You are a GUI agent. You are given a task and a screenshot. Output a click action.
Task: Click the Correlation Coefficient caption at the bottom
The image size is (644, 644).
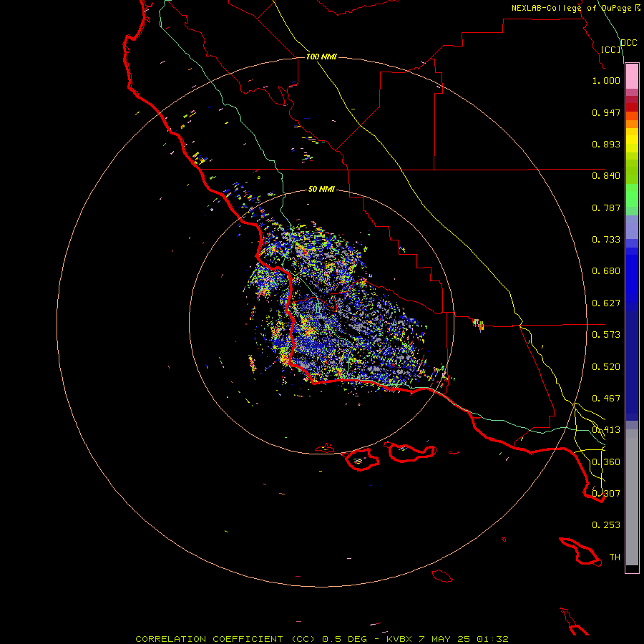tap(321, 639)
